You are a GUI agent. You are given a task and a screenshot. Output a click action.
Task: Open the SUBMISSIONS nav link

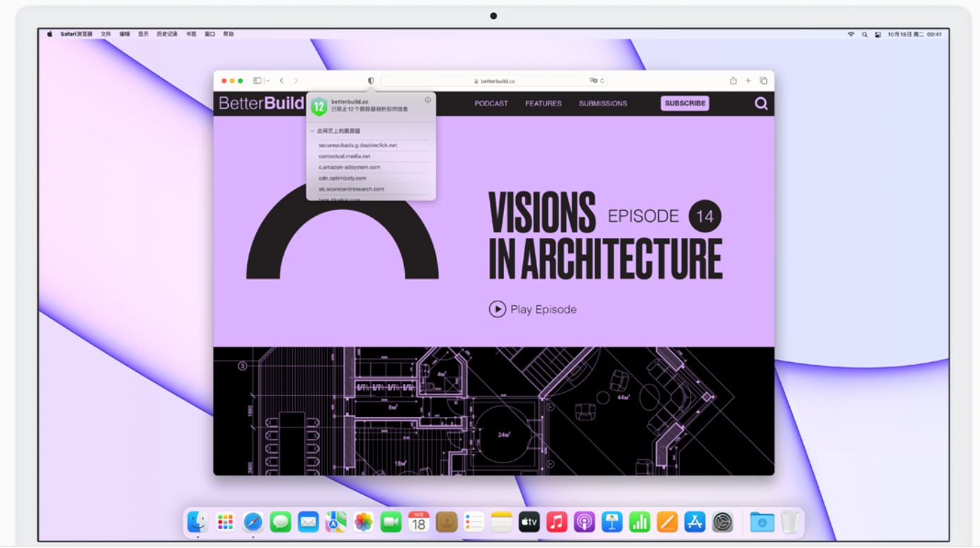(603, 104)
